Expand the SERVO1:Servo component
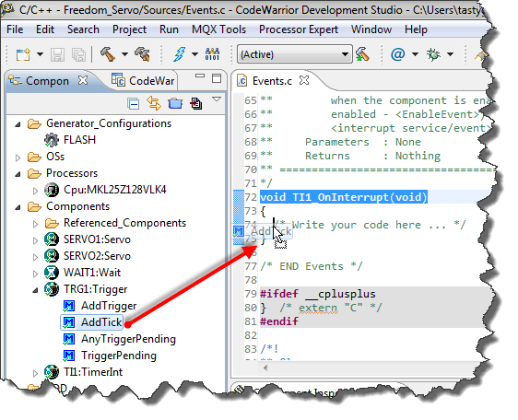This screenshot has height=420, width=518. click(x=35, y=240)
